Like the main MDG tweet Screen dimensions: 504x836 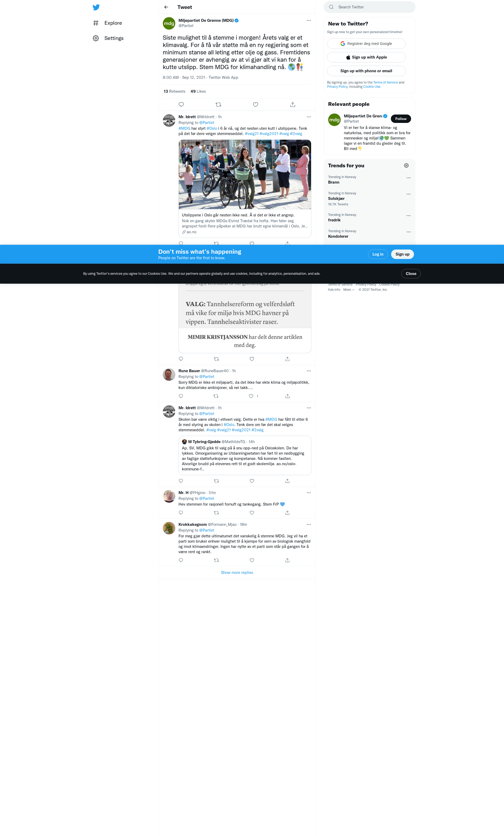(x=255, y=105)
